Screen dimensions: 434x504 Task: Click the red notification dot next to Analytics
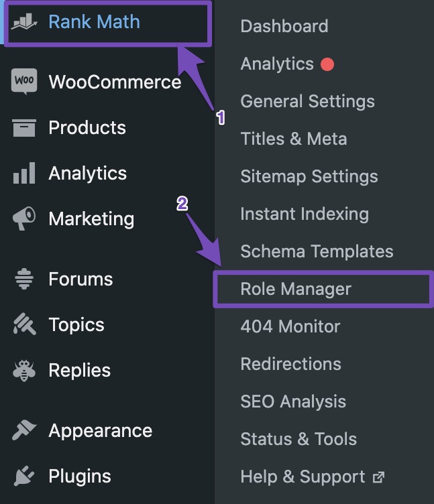coord(327,64)
